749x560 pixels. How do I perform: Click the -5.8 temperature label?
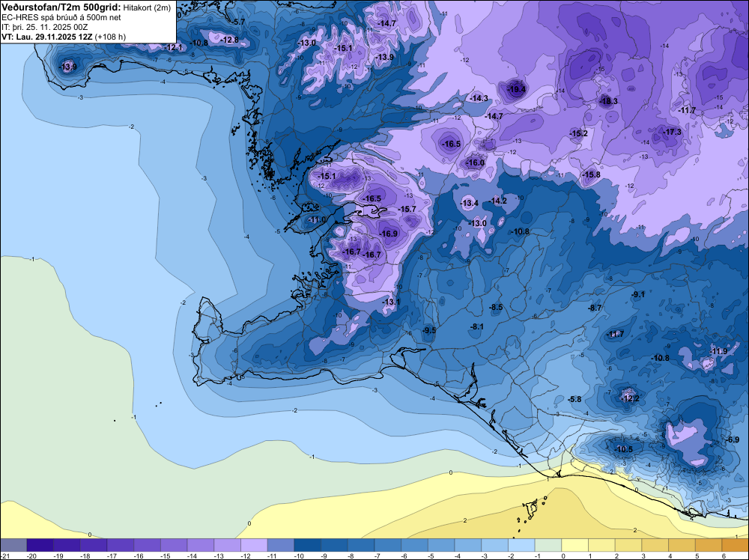point(574,399)
